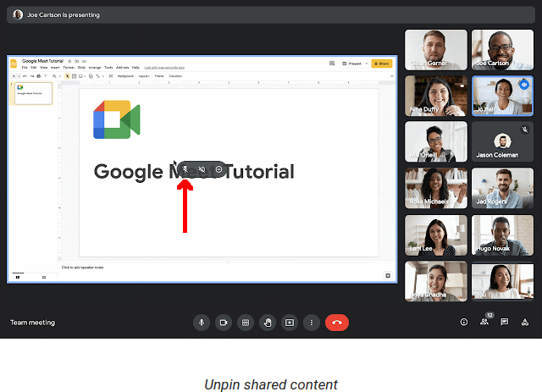Viewport: 542px width, 392px height.
Task: Star the Google Meet Tutorial document
Action: click(69, 61)
